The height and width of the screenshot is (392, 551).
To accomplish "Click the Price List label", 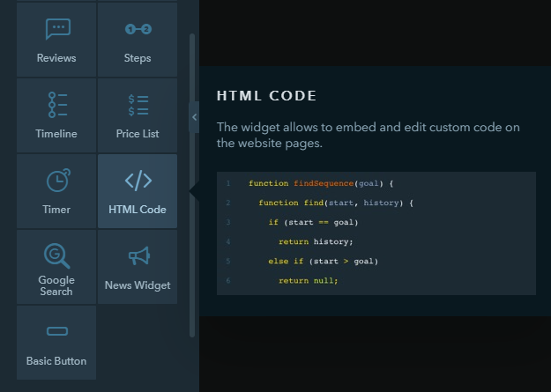I will [x=138, y=134].
